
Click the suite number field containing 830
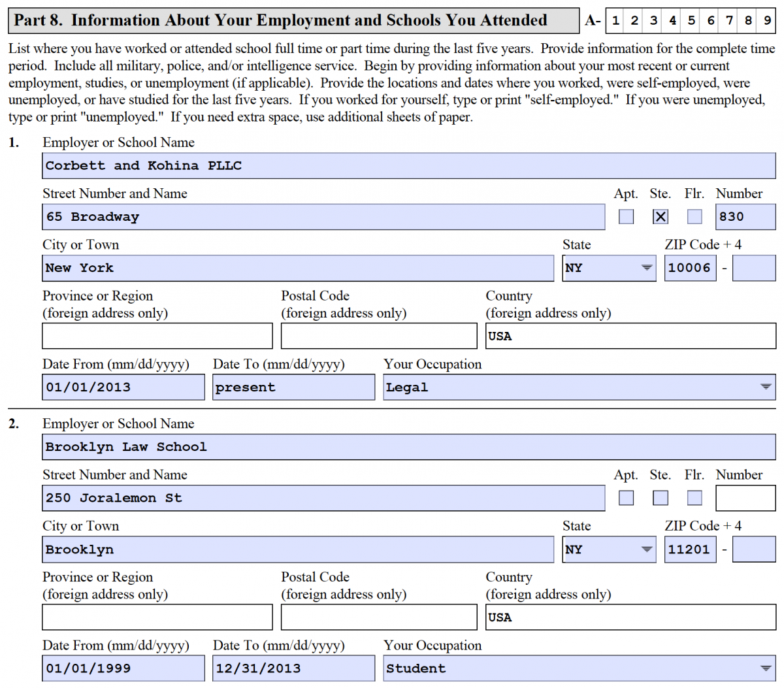(745, 217)
